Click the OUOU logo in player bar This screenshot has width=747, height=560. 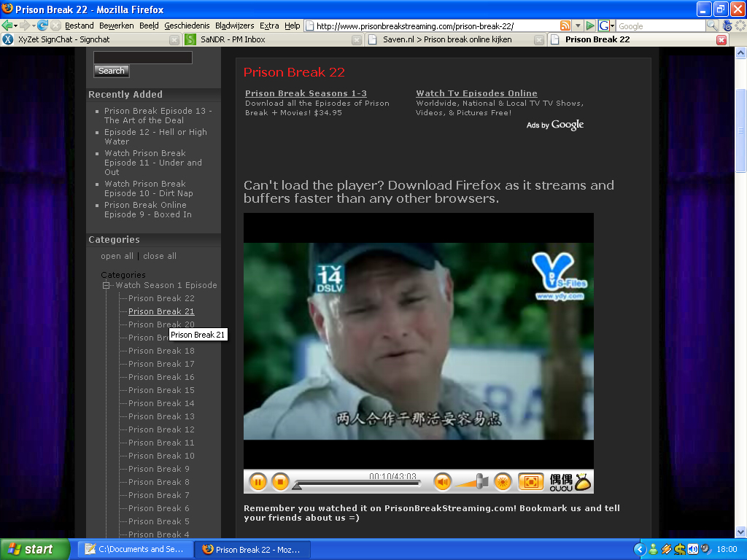pos(570,483)
